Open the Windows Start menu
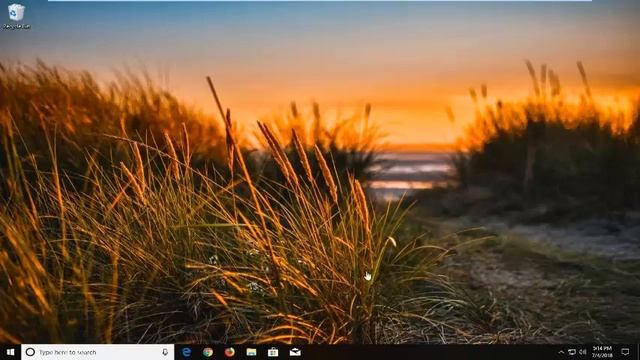The height and width of the screenshot is (360, 640). click(11, 352)
